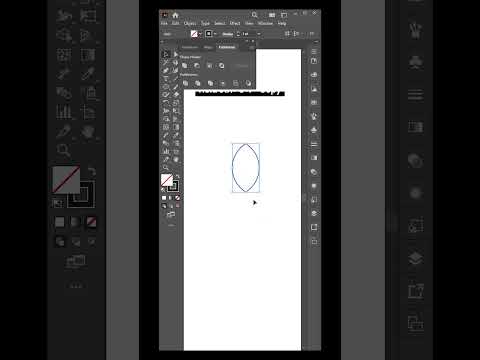Click the Expand button in Pathfinder
The height and width of the screenshot is (360, 480).
coord(242,66)
